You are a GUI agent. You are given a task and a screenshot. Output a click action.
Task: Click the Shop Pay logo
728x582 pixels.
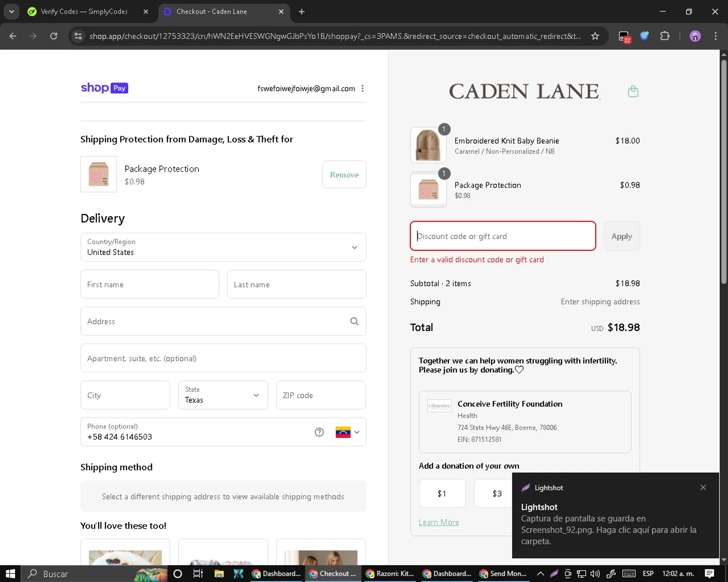tap(104, 88)
